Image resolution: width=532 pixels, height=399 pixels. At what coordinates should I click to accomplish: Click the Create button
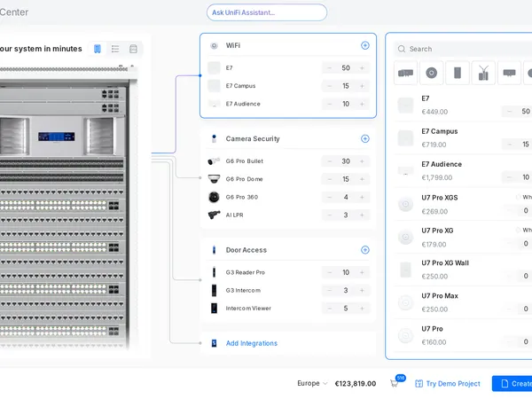pyautogui.click(x=512, y=384)
